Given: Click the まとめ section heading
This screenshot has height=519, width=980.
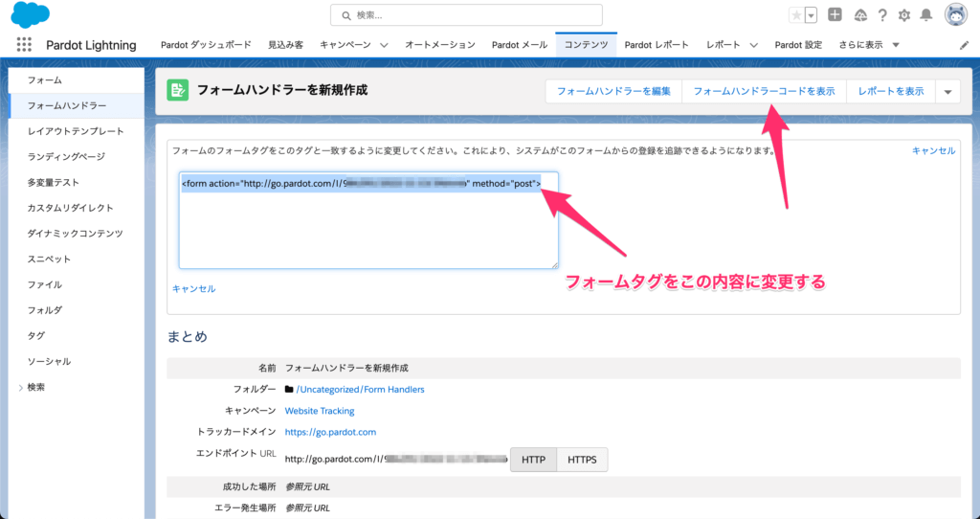Looking at the screenshot, I should pos(187,336).
